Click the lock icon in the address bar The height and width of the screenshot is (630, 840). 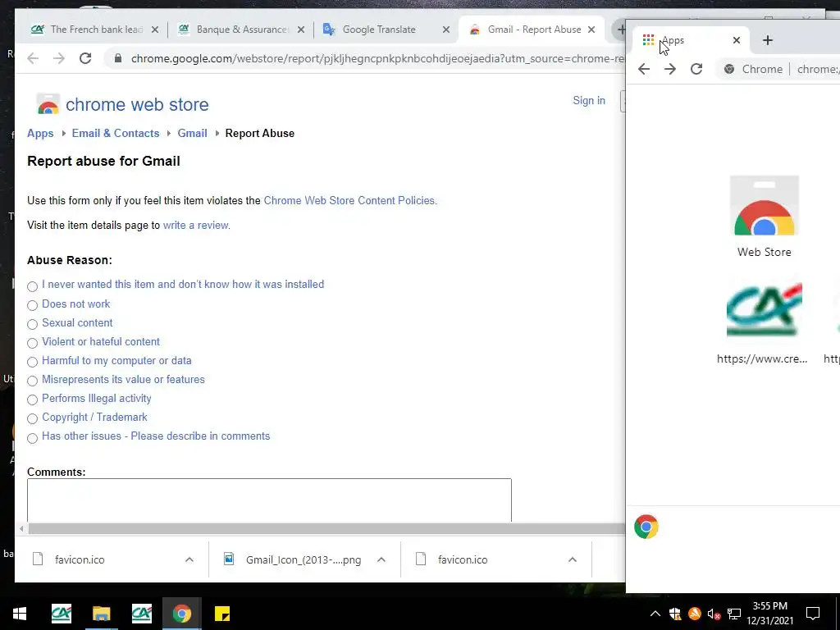pos(118,58)
